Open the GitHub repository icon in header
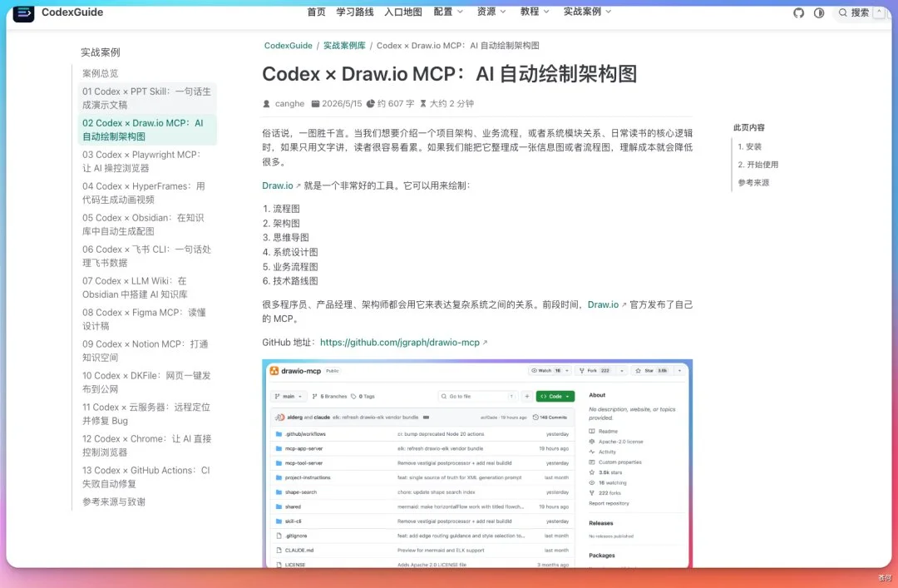The image size is (898, 588). coord(798,12)
